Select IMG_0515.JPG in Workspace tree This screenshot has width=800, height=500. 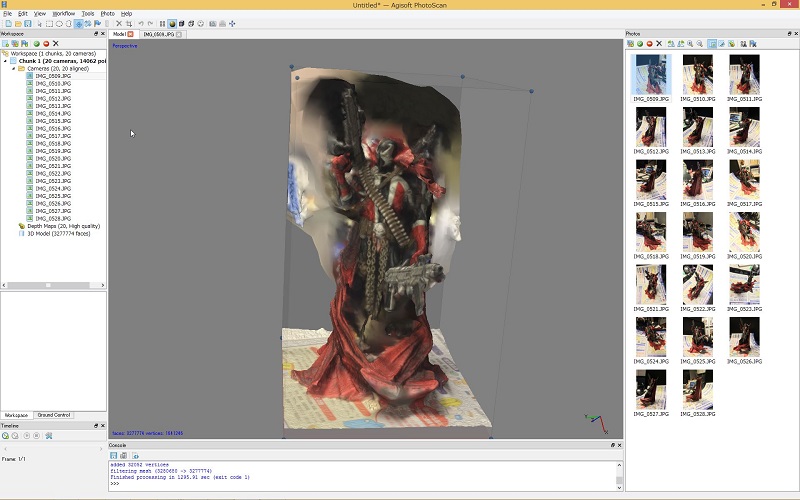pyautogui.click(x=53, y=121)
